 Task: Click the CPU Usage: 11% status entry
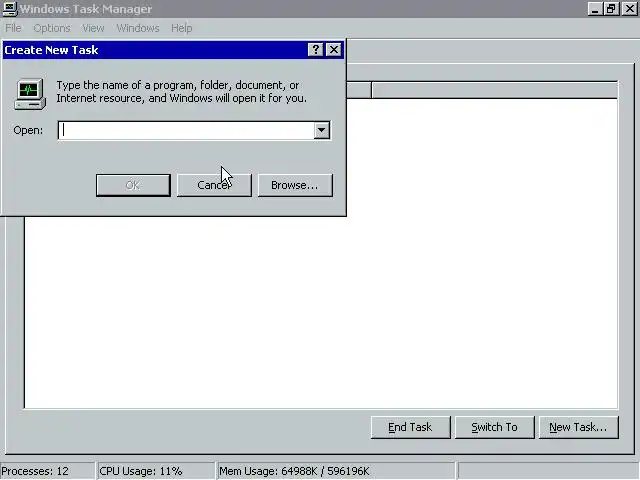pos(156,471)
